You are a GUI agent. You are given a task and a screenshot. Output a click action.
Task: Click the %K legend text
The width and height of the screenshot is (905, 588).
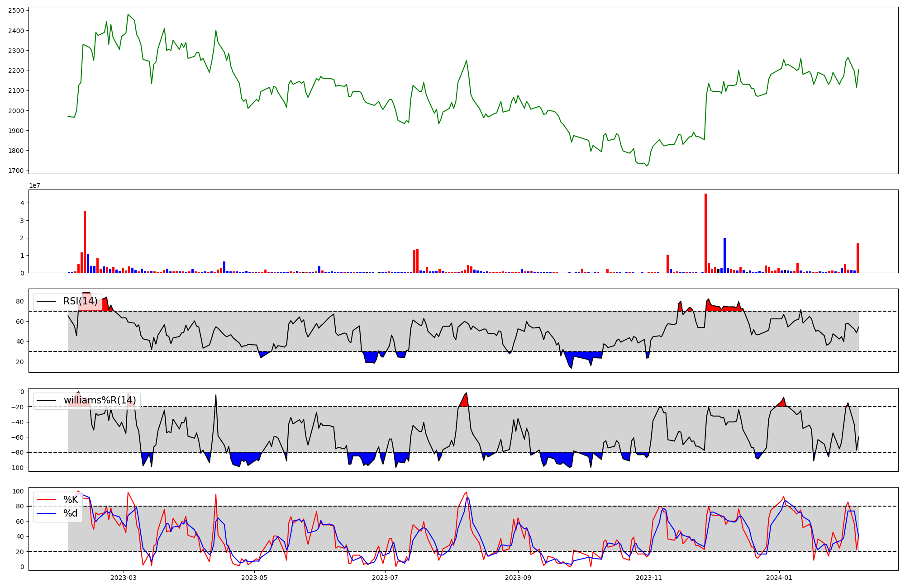tap(71, 500)
